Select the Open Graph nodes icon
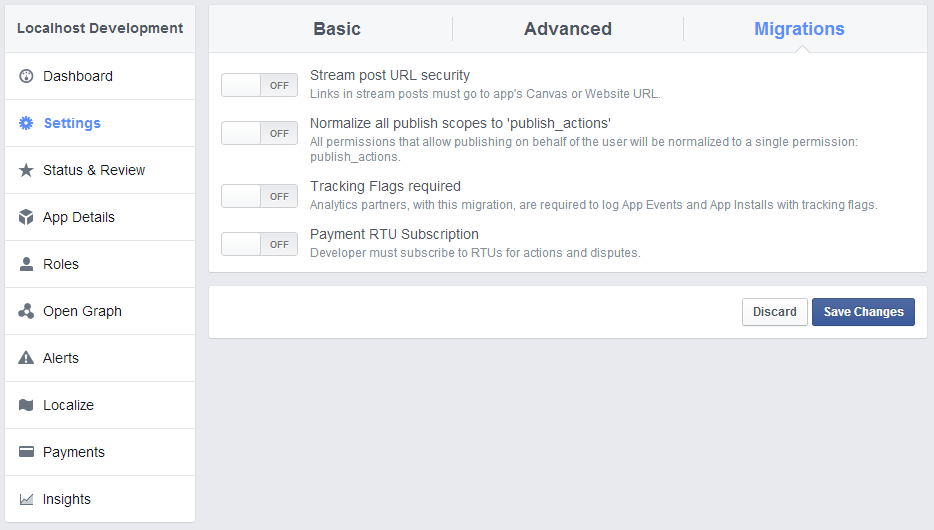This screenshot has height=530, width=934. tap(26, 311)
